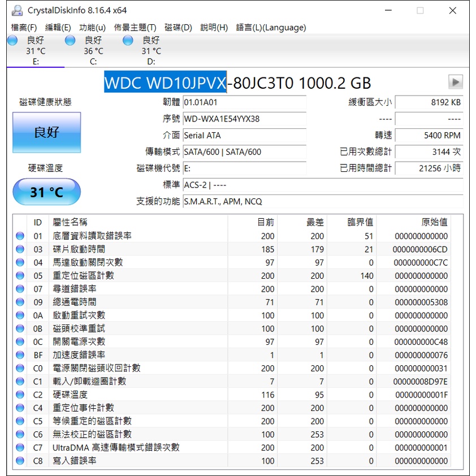Click the blue dot beside UltraDMA attribute C7
This screenshot has width=476, height=476.
point(20,448)
